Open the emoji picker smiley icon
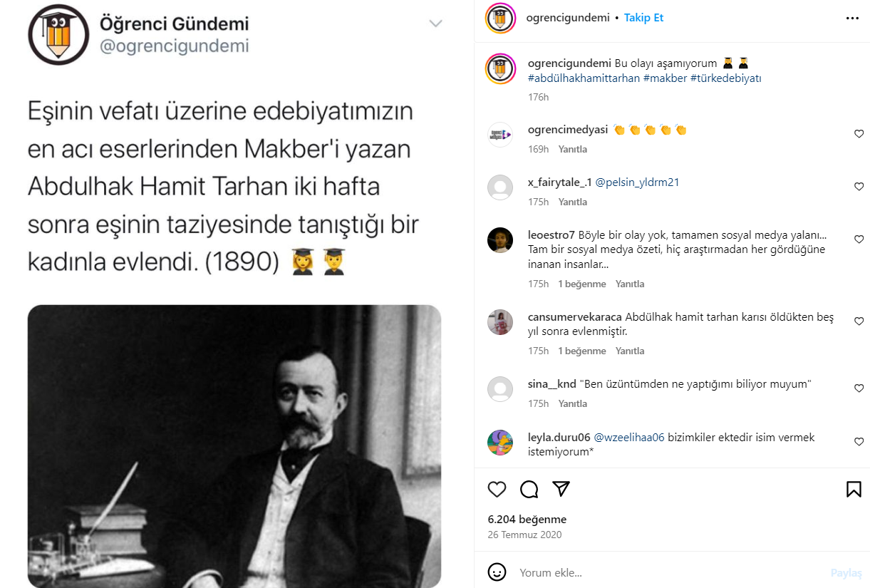The height and width of the screenshot is (588, 870). tap(497, 572)
